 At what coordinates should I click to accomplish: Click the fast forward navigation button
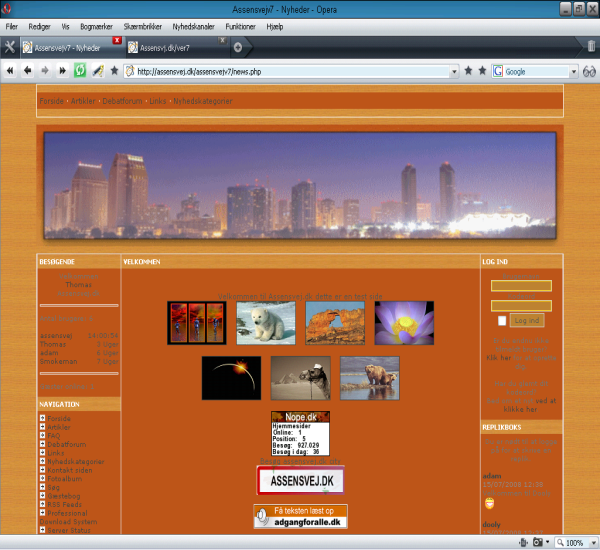pyautogui.click(x=62, y=71)
